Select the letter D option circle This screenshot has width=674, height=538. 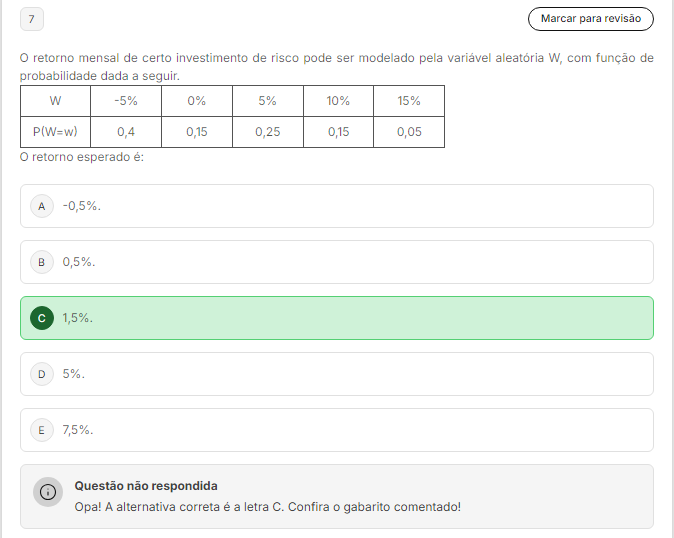(x=41, y=374)
